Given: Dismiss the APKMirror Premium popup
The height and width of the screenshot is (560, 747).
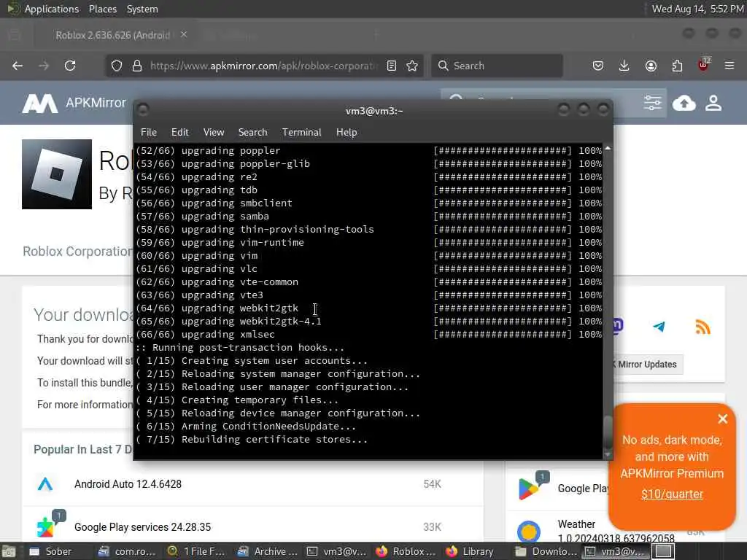Looking at the screenshot, I should pyautogui.click(x=723, y=419).
